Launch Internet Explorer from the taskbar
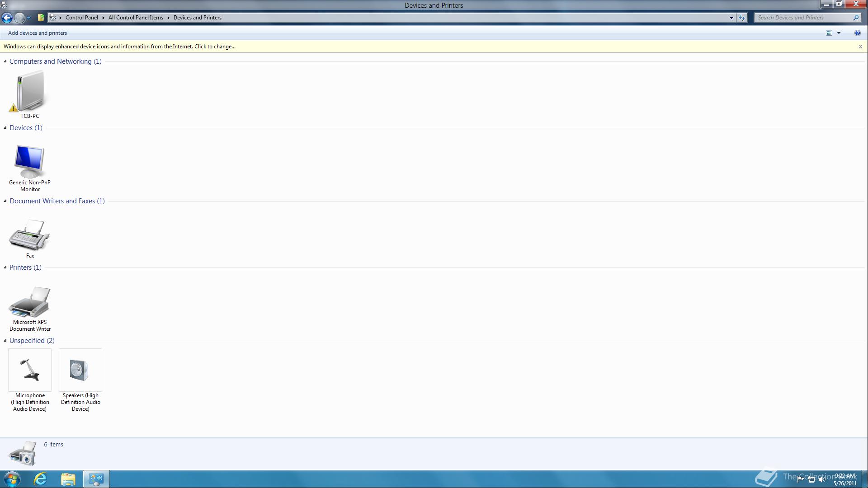Viewport: 868px width, 488px height. [40, 479]
